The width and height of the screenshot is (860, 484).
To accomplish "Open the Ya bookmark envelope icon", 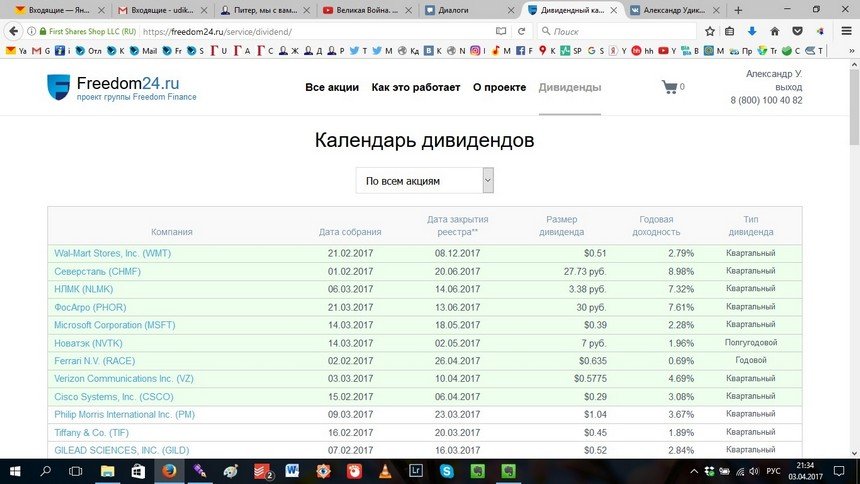I will tap(10, 50).
